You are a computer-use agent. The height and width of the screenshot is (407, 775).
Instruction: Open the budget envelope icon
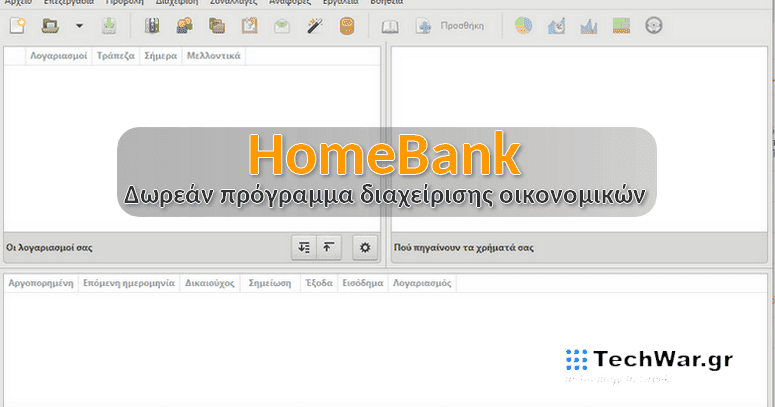pyautogui.click(x=282, y=26)
